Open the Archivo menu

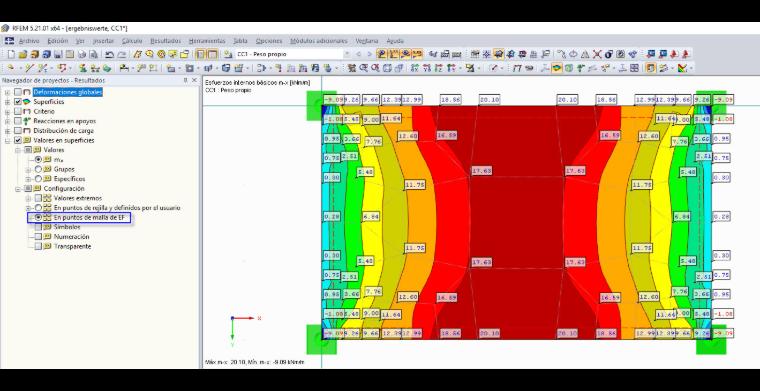(x=29, y=41)
